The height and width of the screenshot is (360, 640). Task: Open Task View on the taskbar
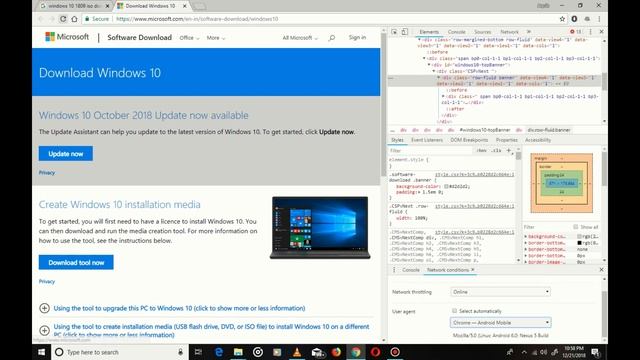(198, 352)
